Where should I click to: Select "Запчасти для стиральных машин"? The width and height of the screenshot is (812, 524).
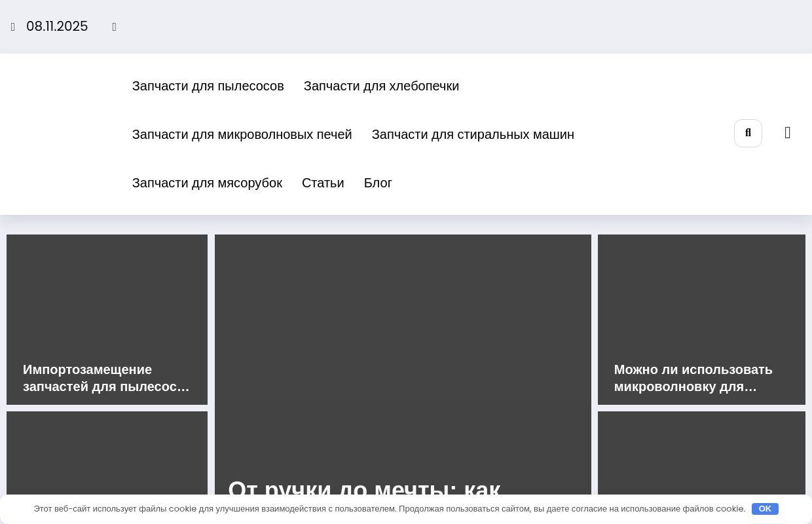tap(473, 134)
